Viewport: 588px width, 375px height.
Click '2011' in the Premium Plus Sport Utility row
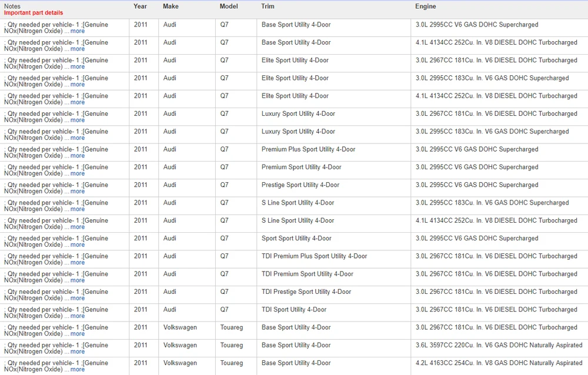coord(141,149)
